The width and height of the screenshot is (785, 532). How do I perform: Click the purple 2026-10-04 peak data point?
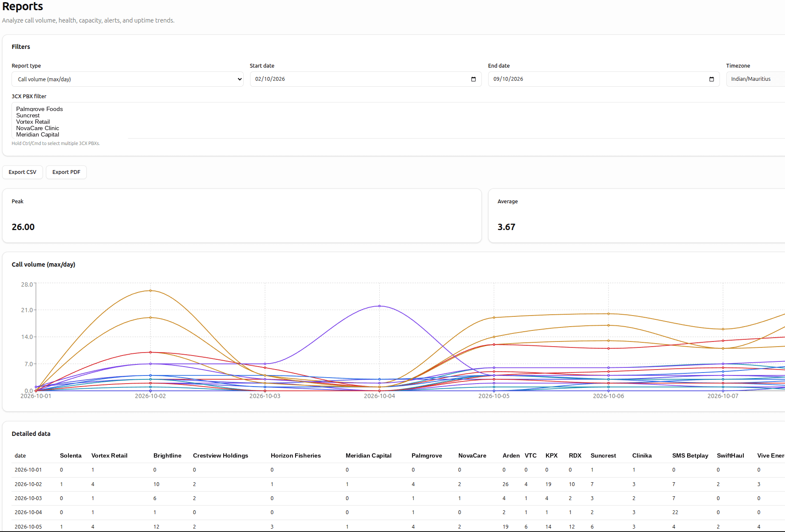pos(380,306)
